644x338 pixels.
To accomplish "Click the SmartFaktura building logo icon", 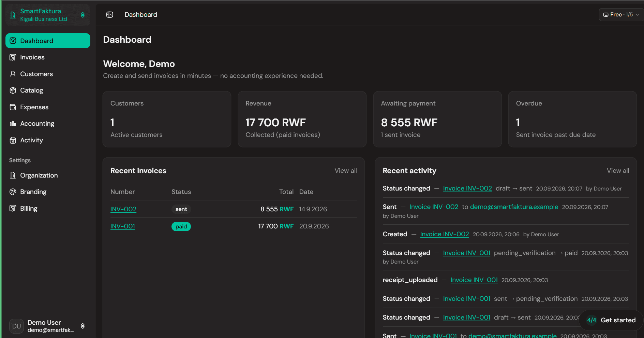I will pyautogui.click(x=13, y=15).
